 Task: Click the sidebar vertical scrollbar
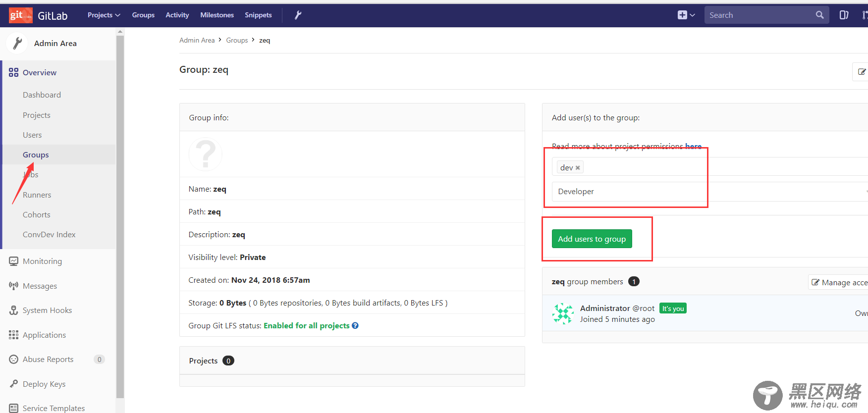pos(120,217)
